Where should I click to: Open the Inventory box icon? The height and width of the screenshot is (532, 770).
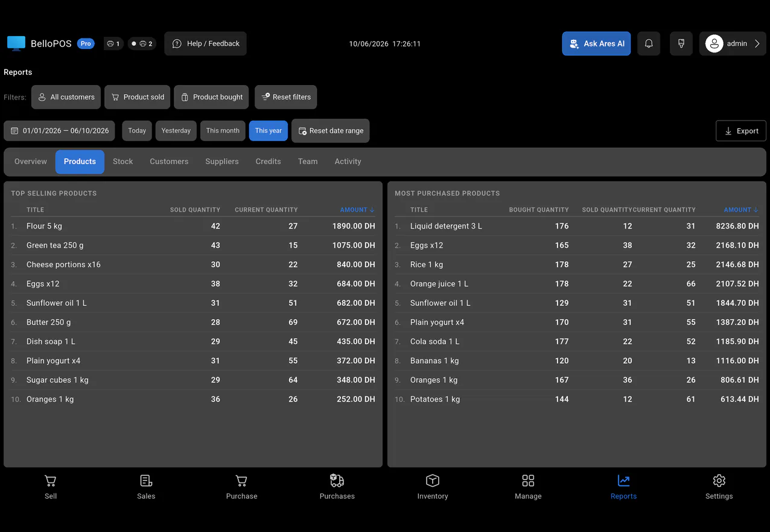tap(433, 481)
